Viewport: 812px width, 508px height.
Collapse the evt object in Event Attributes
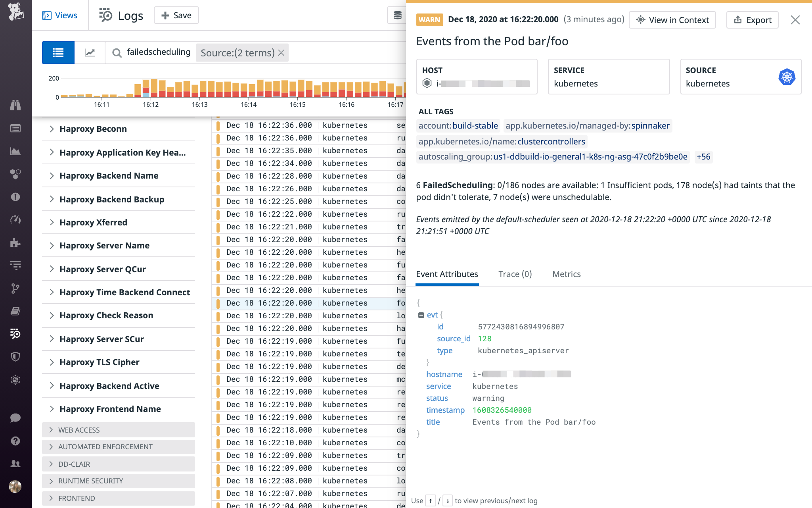[422, 314]
